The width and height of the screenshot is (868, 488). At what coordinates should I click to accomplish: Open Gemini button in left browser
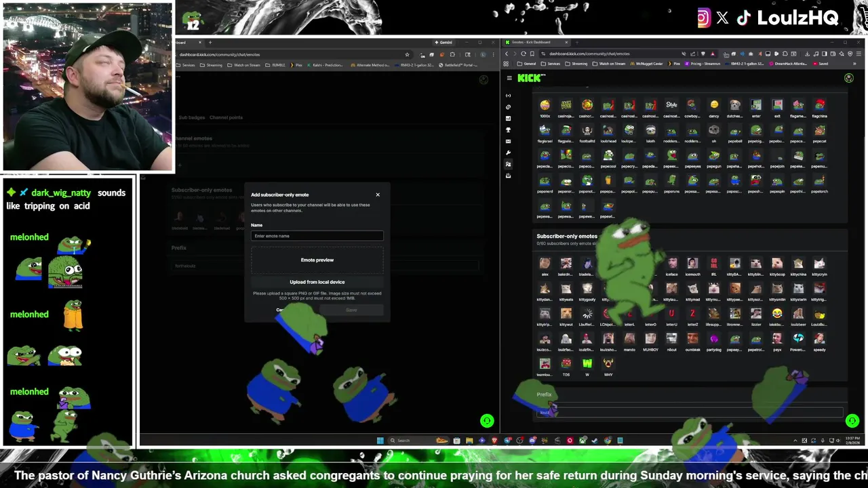(443, 42)
